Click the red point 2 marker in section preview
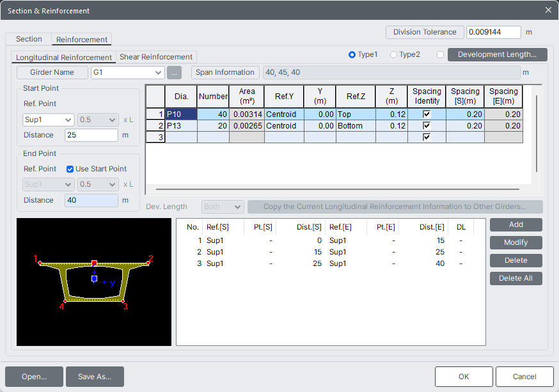The width and height of the screenshot is (559, 392). pos(148,262)
